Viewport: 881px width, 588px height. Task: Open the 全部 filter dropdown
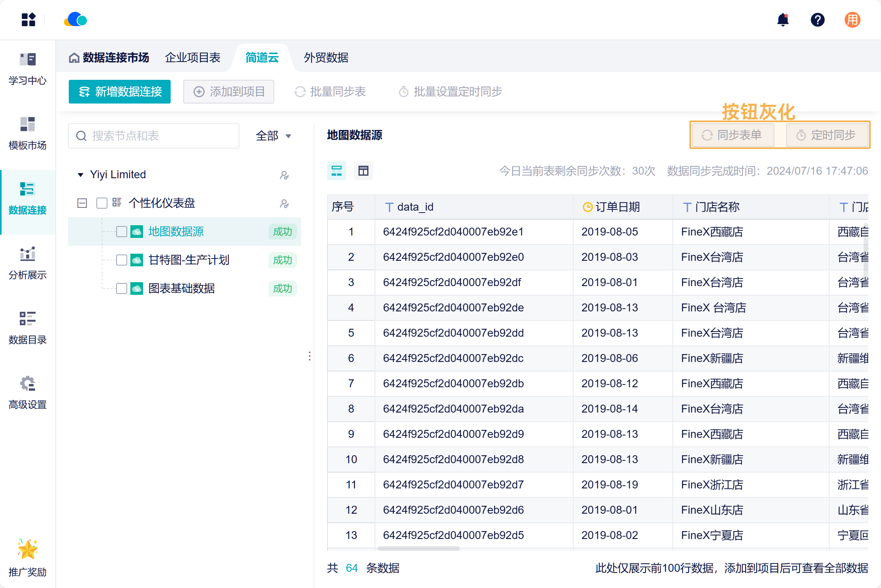tap(273, 136)
